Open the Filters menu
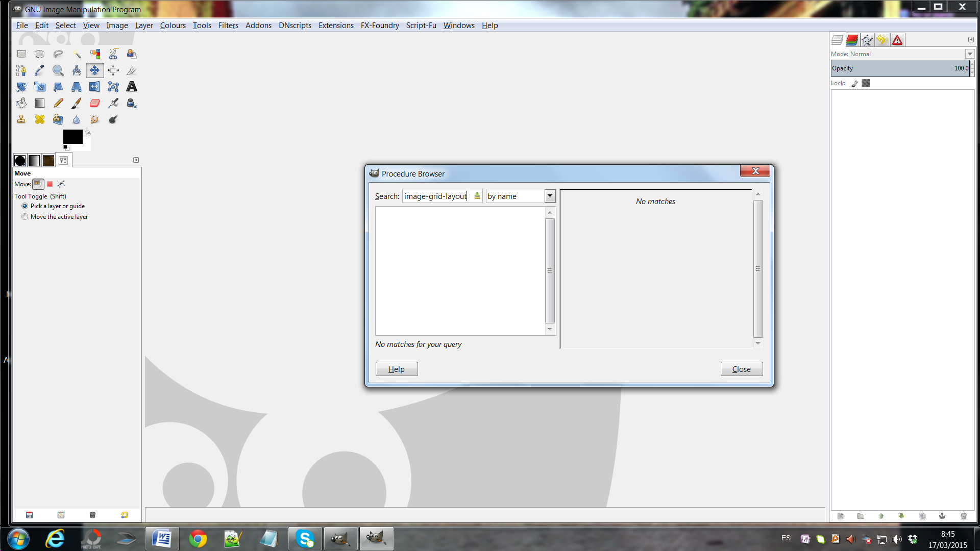This screenshot has height=551, width=980. [x=228, y=26]
